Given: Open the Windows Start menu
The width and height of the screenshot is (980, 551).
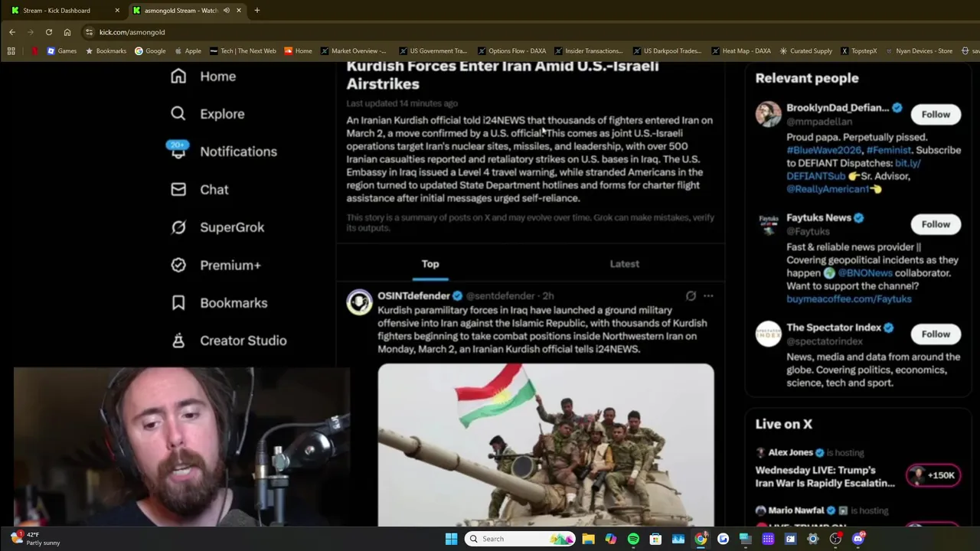Looking at the screenshot, I should click(451, 539).
